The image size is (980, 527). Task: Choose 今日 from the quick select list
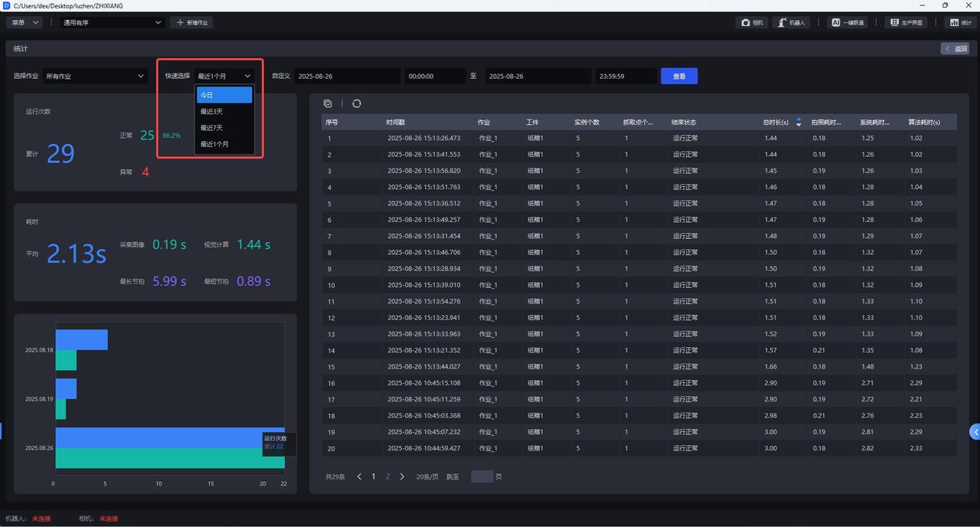click(x=224, y=95)
